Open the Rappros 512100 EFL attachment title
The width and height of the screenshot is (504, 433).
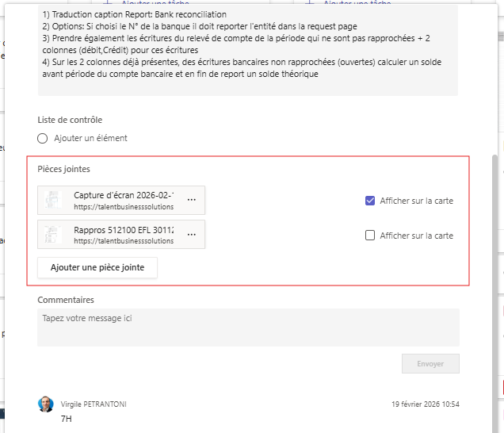[124, 230]
